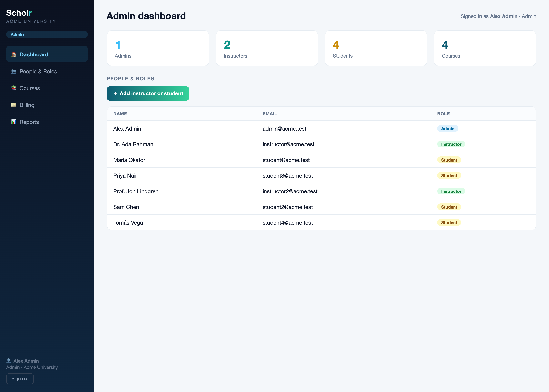Click Student badge for Maria Okafor
Screen dimensions: 549x392
pyautogui.click(x=449, y=160)
